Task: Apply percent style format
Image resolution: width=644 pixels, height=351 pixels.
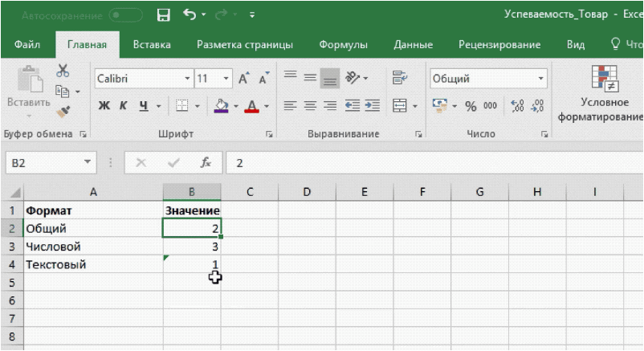Action: 471,106
